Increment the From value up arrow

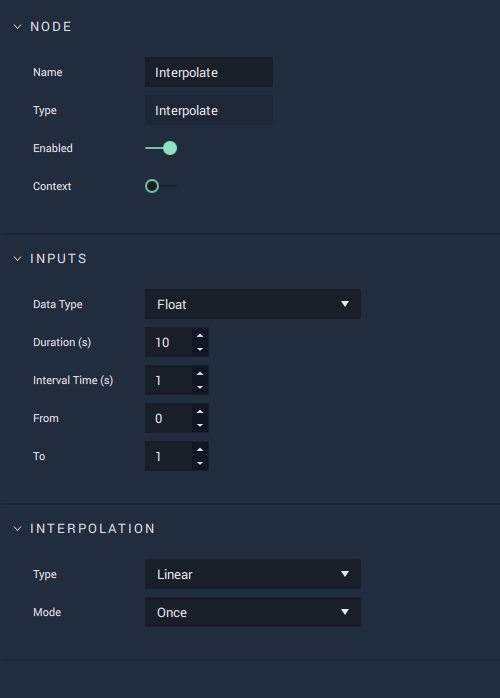point(200,411)
